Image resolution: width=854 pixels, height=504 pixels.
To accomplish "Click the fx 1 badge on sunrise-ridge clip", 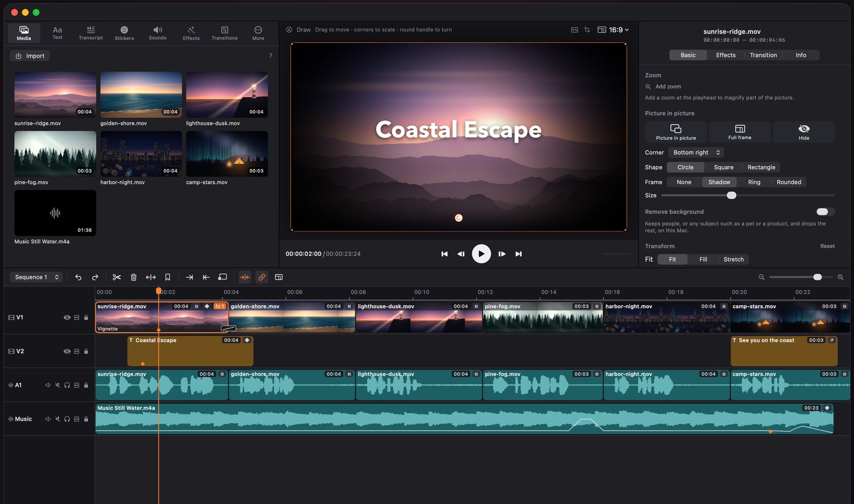I will click(219, 307).
